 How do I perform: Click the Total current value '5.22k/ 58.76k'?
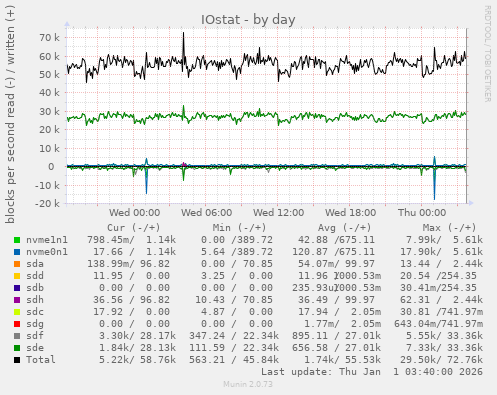(137, 360)
